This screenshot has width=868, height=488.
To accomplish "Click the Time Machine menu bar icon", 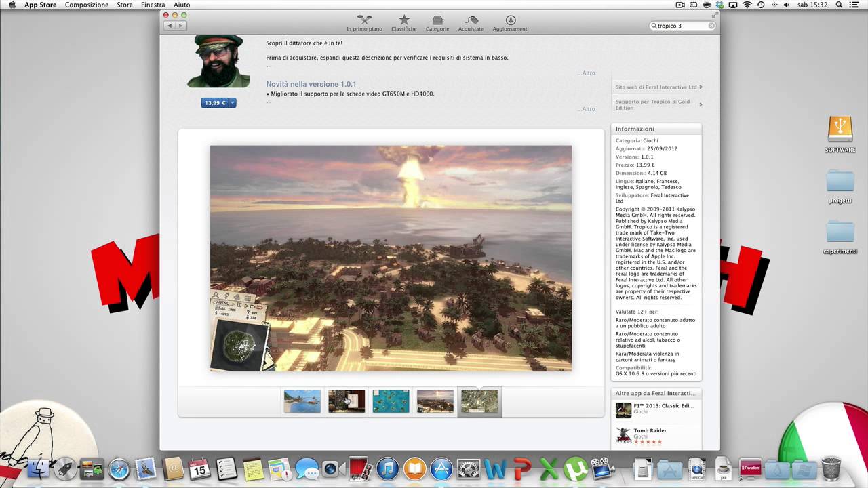I will point(761,5).
